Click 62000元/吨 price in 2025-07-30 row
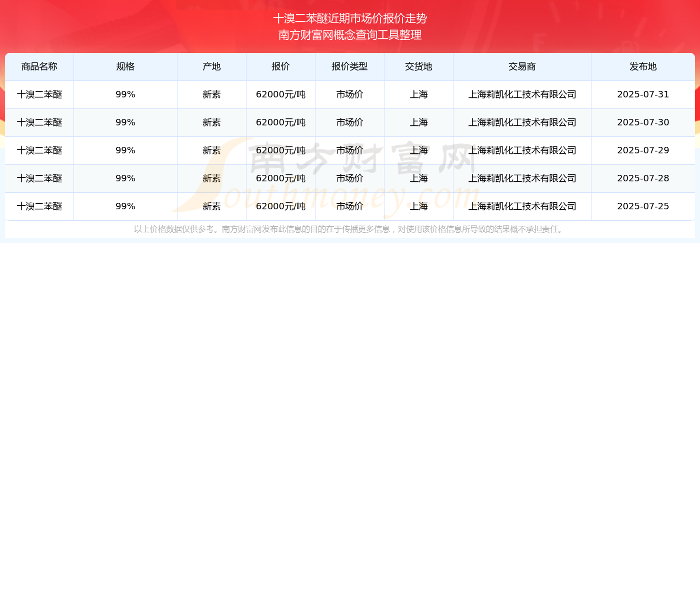The image size is (700, 602). [281, 122]
